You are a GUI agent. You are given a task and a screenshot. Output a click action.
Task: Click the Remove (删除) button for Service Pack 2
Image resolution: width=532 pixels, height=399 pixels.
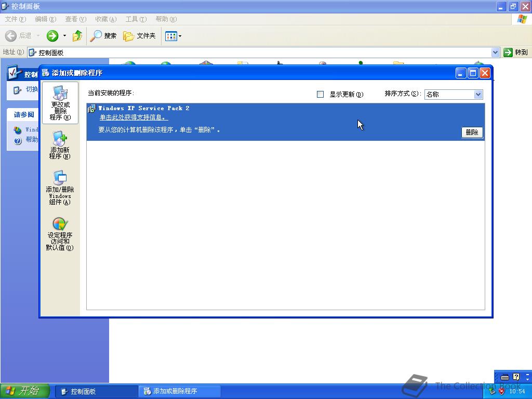(472, 132)
